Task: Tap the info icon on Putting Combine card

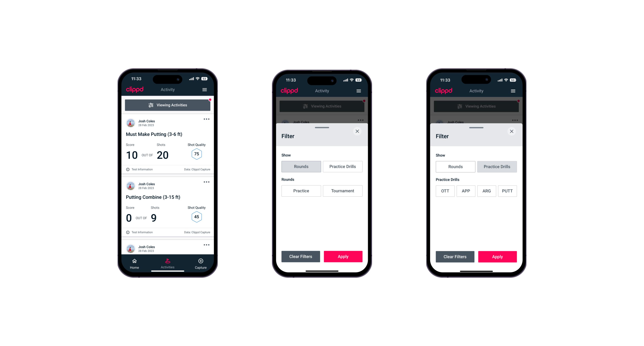Action: [x=128, y=232]
